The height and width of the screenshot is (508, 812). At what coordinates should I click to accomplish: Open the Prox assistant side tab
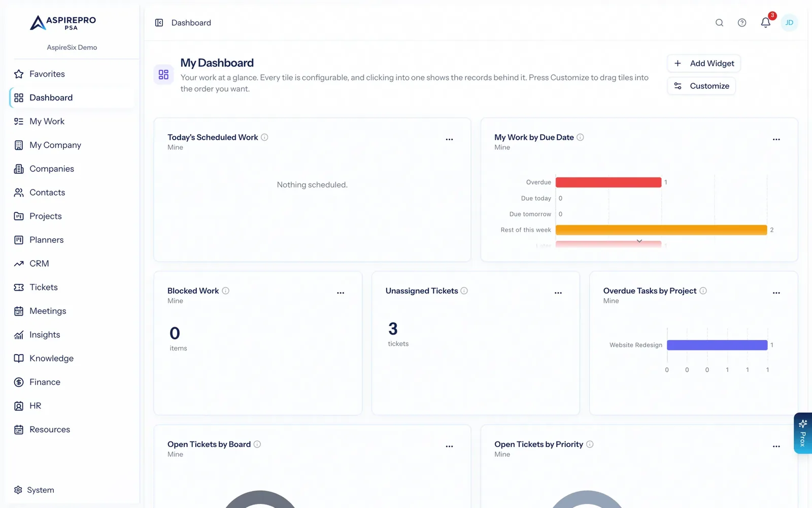coord(803,433)
